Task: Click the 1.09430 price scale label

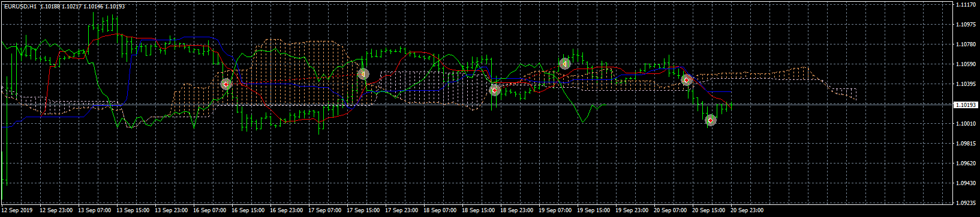Action: click(x=966, y=183)
